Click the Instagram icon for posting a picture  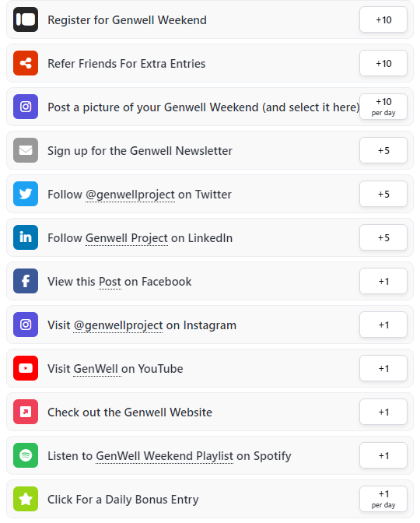coord(26,107)
